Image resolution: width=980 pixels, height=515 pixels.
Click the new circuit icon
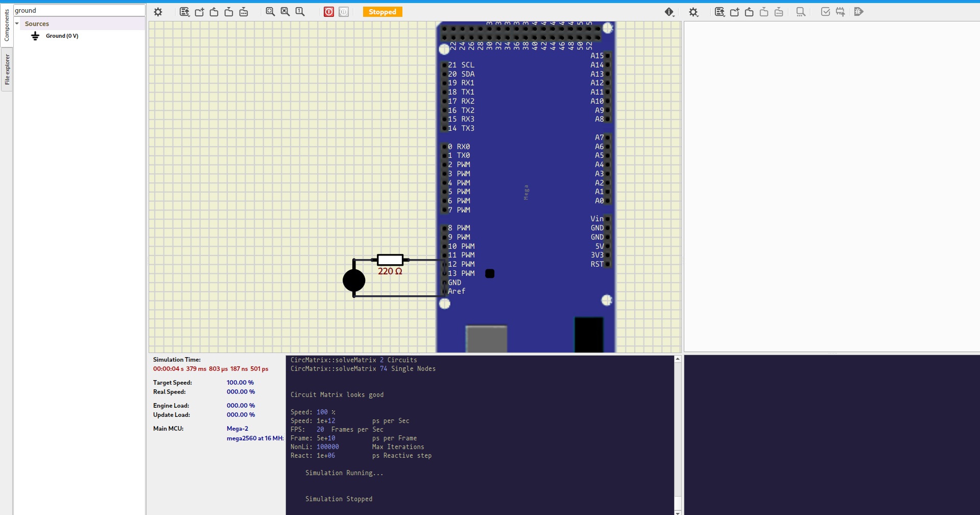(199, 12)
